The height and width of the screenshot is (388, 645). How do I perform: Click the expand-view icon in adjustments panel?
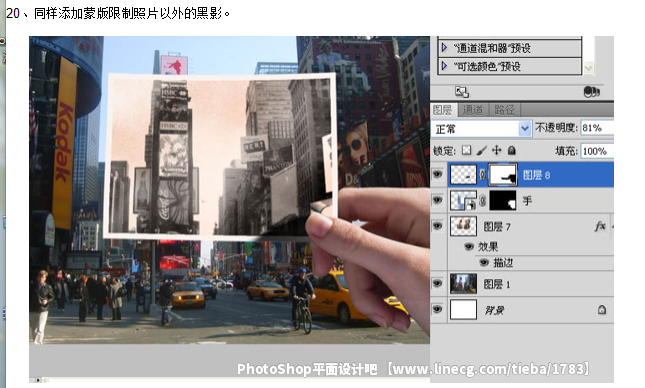pos(462,92)
